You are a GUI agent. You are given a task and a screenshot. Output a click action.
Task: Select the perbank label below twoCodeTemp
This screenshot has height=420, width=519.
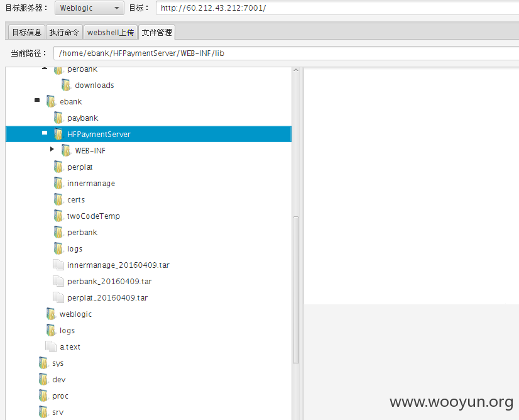(82, 233)
